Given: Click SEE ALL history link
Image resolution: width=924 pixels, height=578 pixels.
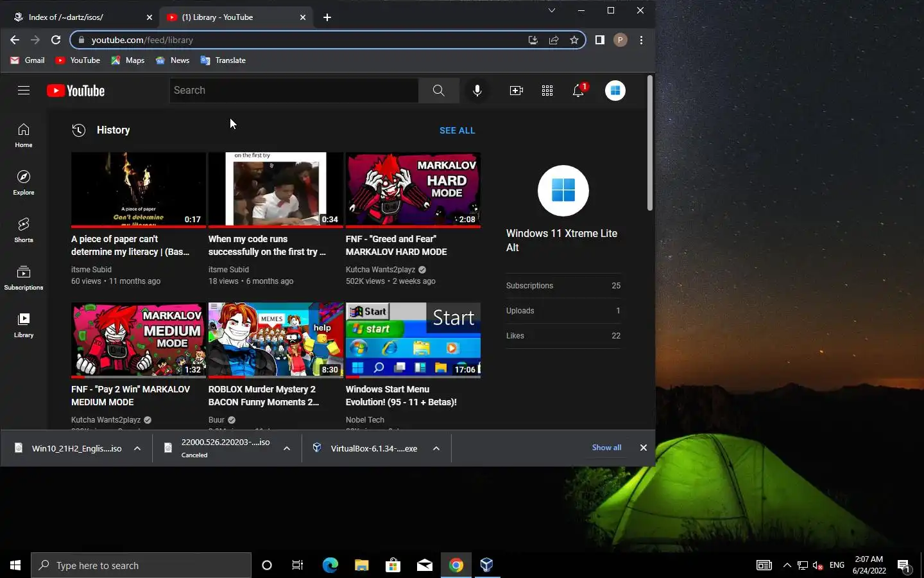Looking at the screenshot, I should pyautogui.click(x=458, y=130).
